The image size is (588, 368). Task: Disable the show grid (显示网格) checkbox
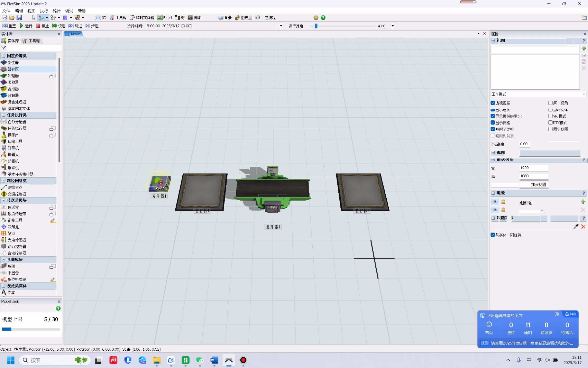[493, 123]
